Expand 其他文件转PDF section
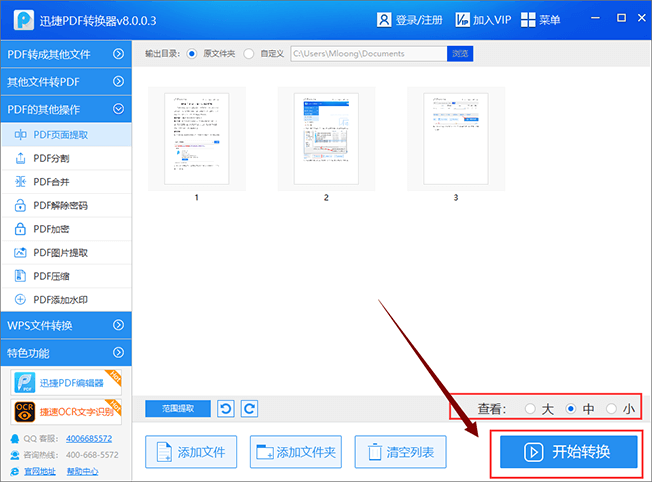The image size is (652, 482). click(x=66, y=82)
